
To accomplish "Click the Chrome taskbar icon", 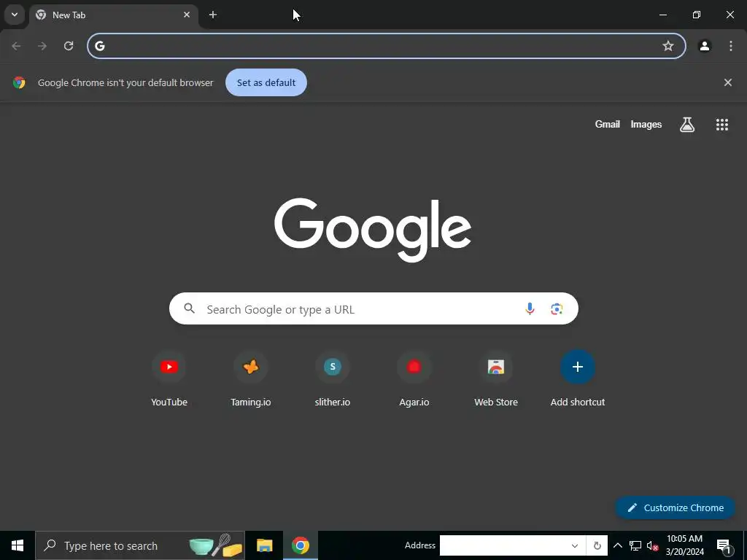I will point(301,545).
